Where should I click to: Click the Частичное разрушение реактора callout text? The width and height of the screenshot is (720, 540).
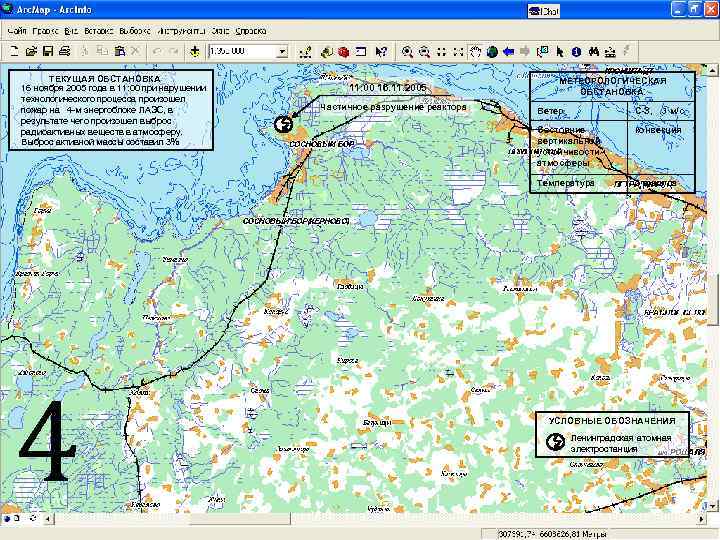pyautogui.click(x=393, y=107)
